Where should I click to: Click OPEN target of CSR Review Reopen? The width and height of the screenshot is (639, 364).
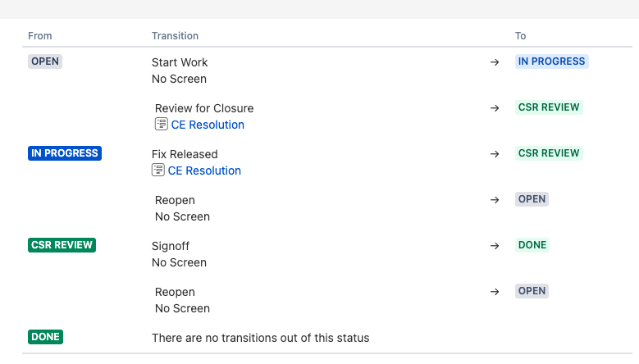pos(532,291)
